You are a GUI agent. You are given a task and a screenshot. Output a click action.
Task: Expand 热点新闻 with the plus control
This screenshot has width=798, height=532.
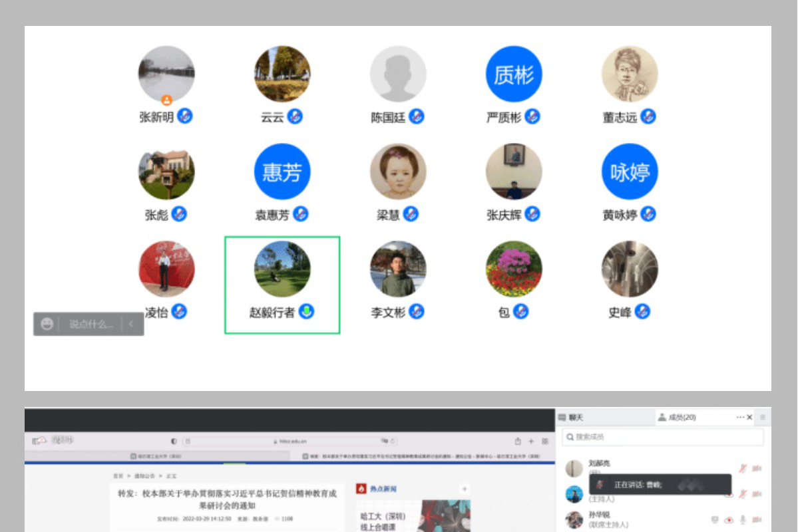click(x=465, y=487)
